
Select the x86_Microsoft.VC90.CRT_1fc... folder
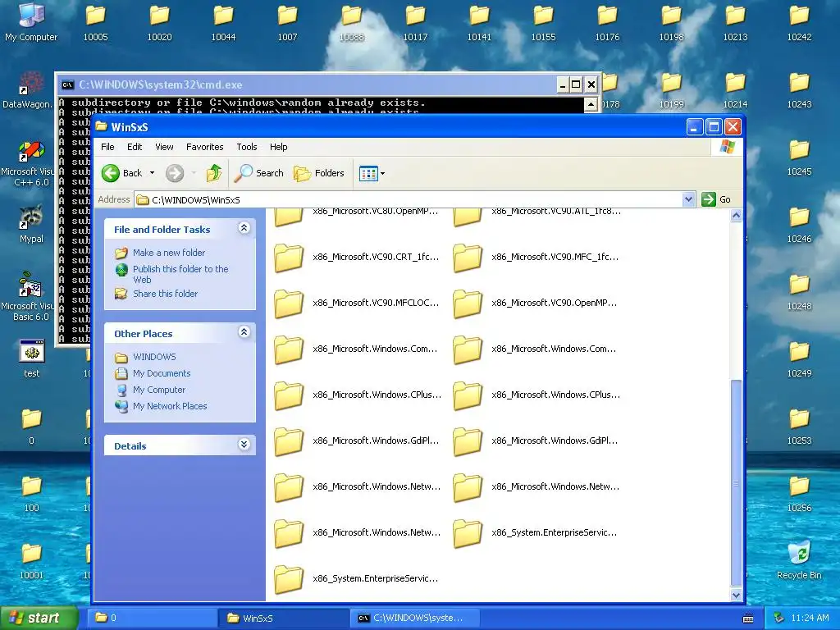tap(356, 257)
